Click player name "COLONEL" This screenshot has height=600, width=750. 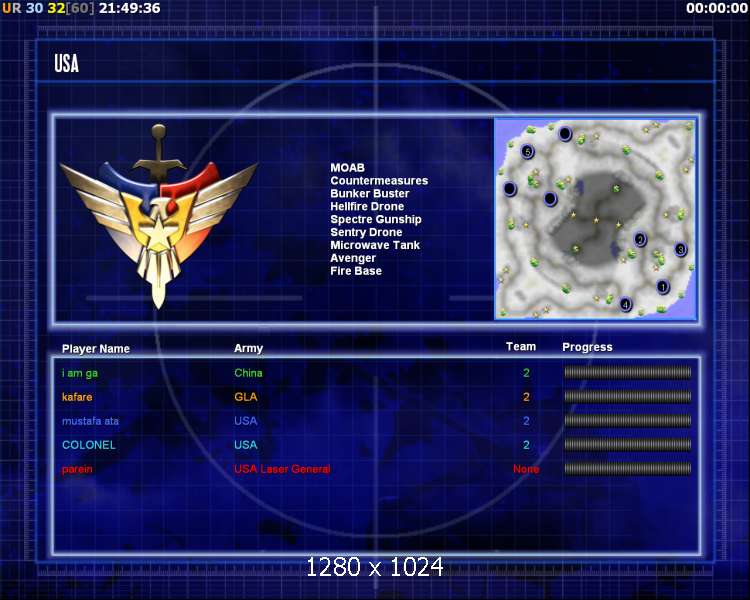pos(88,445)
